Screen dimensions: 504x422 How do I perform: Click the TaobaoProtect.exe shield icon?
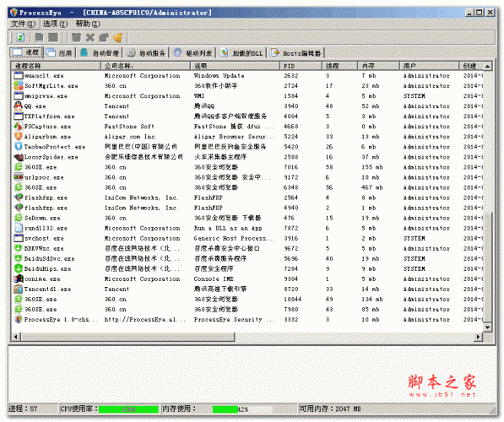pos(19,147)
